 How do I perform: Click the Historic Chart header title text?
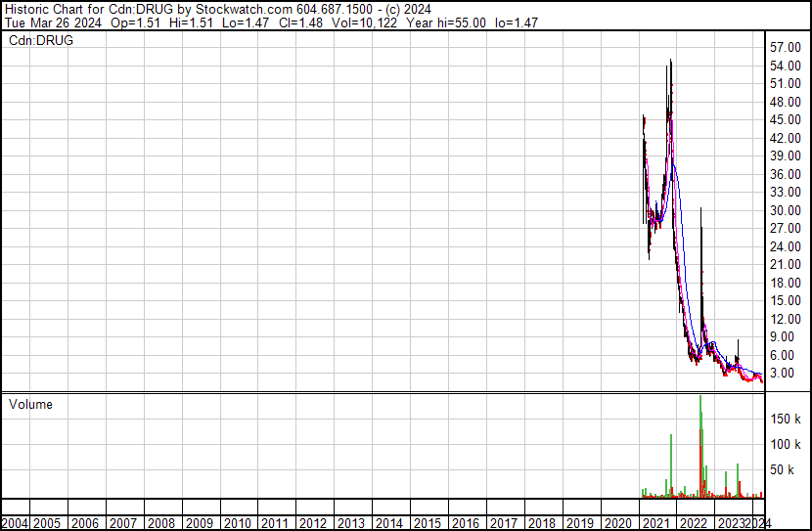73,9
